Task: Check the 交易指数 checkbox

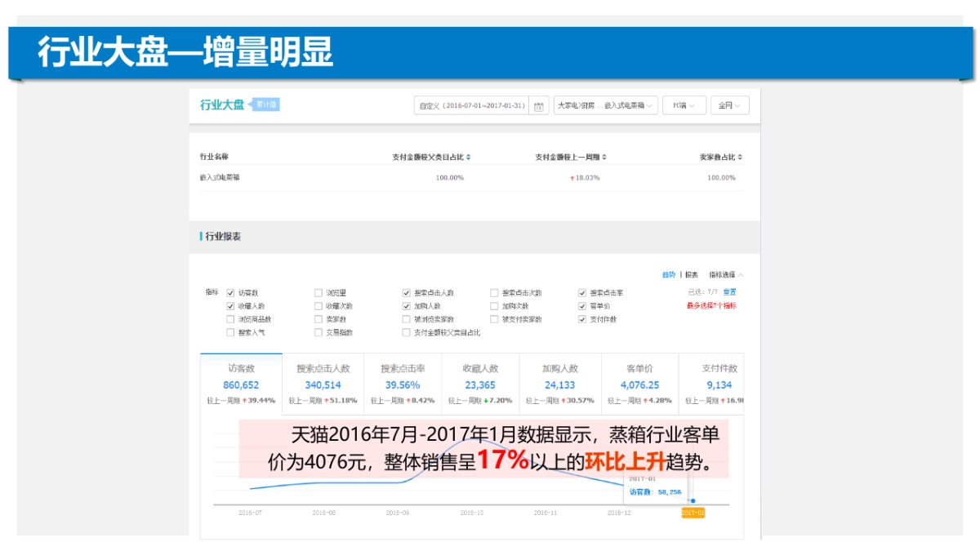Action: [x=317, y=331]
